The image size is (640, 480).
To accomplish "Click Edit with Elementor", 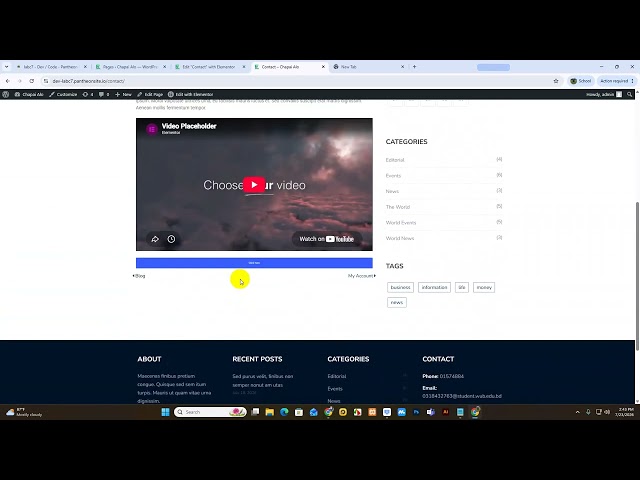I will [190, 94].
